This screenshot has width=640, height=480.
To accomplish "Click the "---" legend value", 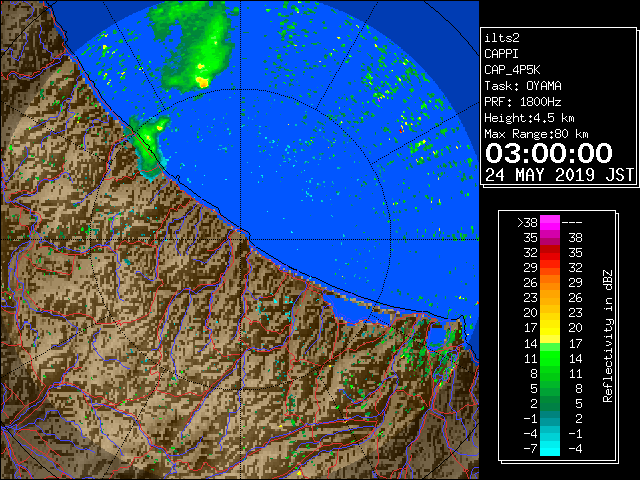I will [x=572, y=223].
